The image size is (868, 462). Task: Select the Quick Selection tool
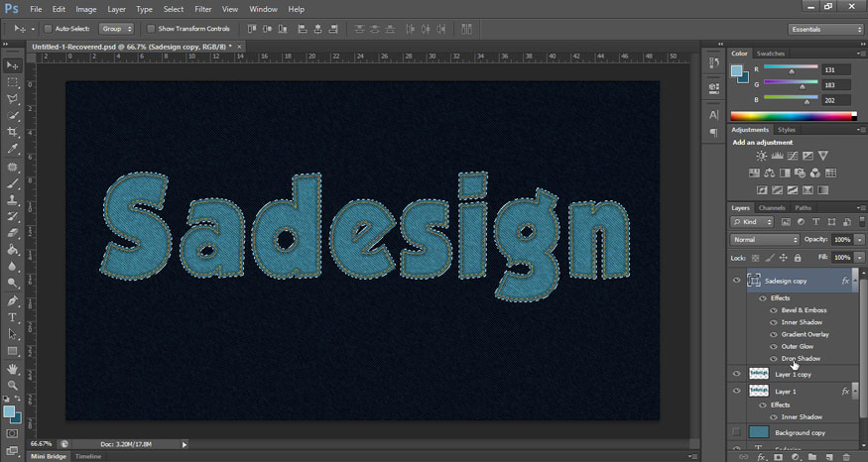pos(12,116)
